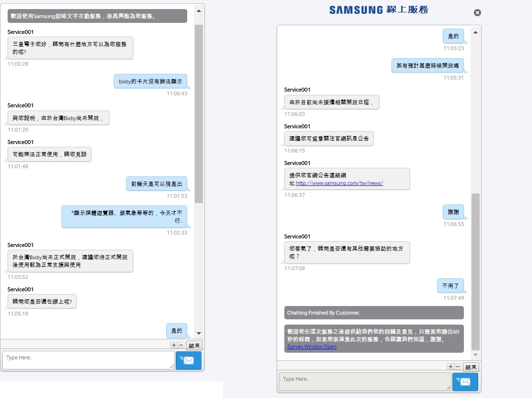Click the 11:01:48 timestamp
532x398 pixels.
click(x=18, y=166)
